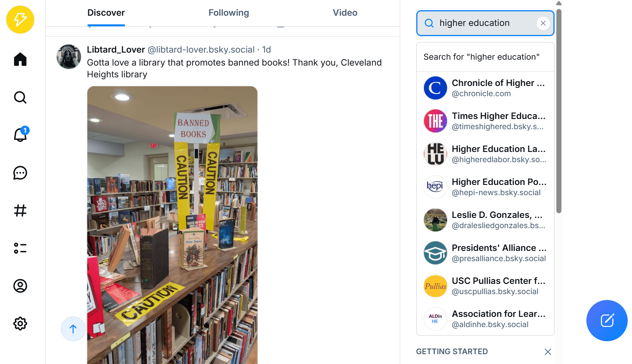
Task: Open the Home feed icon
Action: coord(20,59)
